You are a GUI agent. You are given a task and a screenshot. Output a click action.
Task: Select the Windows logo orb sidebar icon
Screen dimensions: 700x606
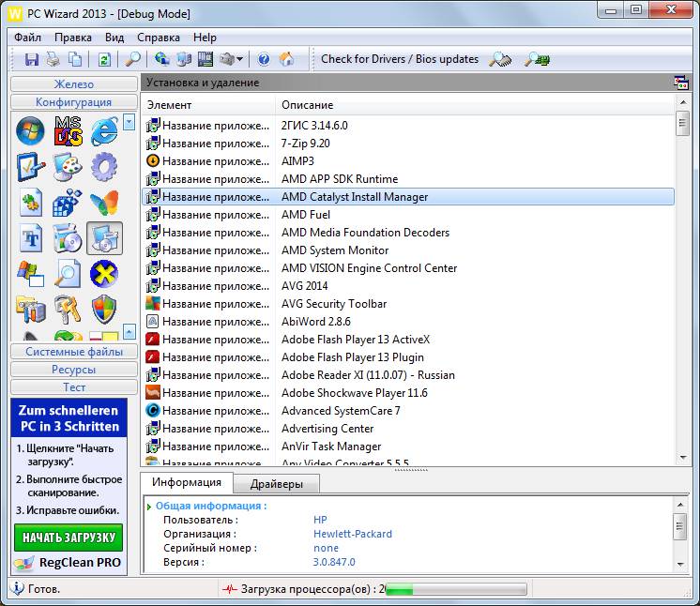(x=30, y=130)
